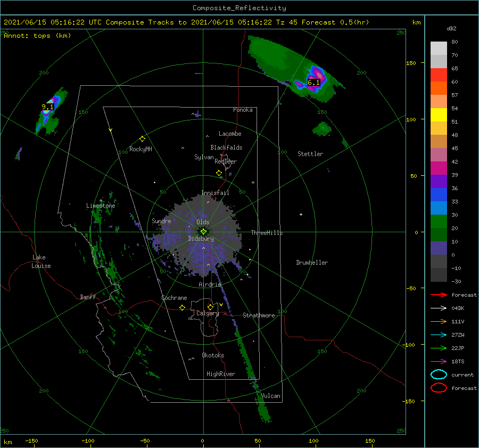This screenshot has width=479, height=448.
Task: Click the Cochrane label
Action: click(174, 298)
